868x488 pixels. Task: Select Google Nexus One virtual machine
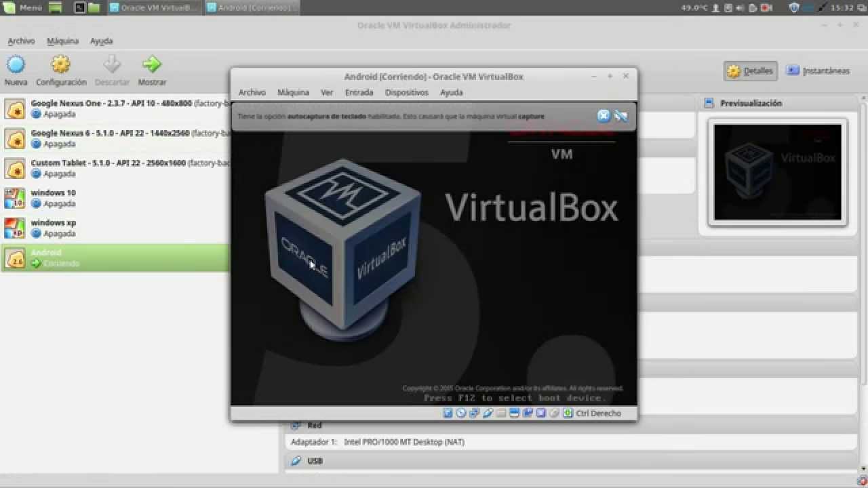(x=115, y=108)
